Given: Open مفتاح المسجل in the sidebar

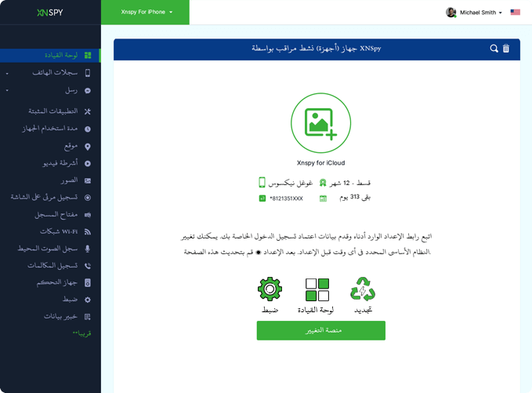Looking at the screenshot, I should (x=56, y=214).
